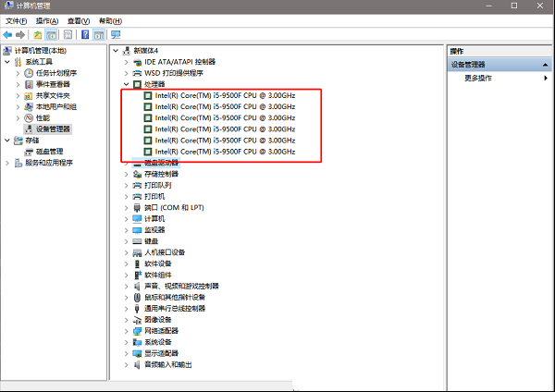This screenshot has width=555, height=392.
Task: Click the Back arrow toolbar icon
Action: (8, 34)
